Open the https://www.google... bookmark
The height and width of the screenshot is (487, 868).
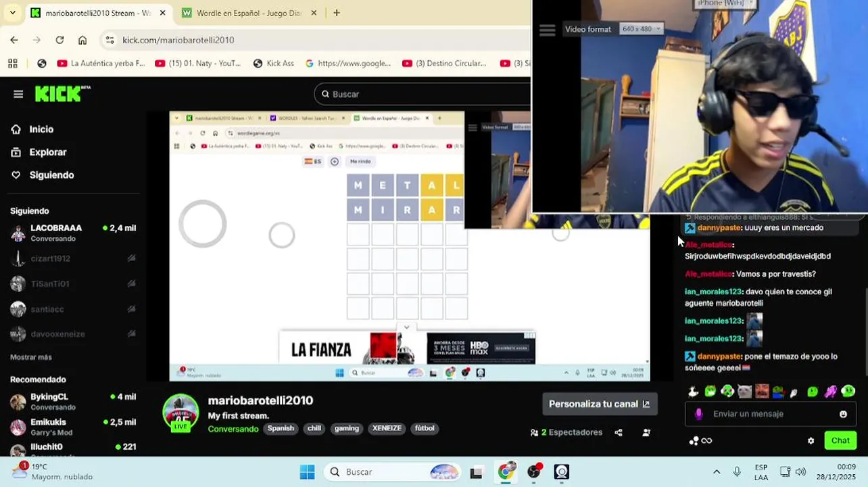348,64
